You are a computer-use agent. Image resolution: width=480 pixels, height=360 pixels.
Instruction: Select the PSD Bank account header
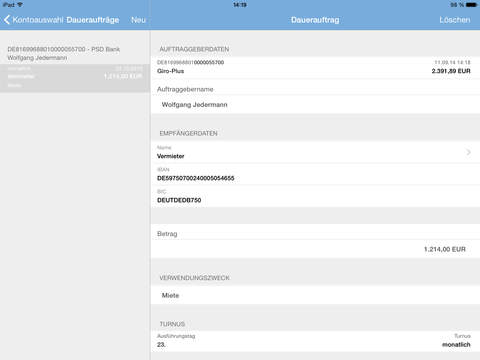click(x=63, y=53)
